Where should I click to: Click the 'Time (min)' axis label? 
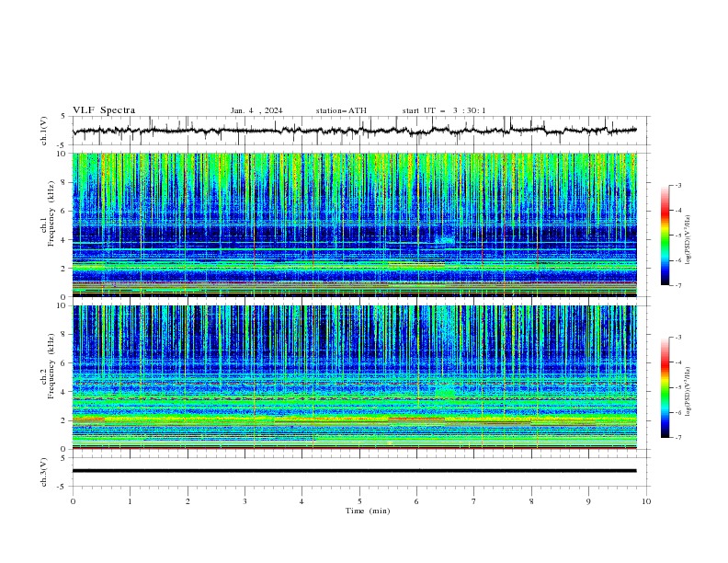[368, 511]
